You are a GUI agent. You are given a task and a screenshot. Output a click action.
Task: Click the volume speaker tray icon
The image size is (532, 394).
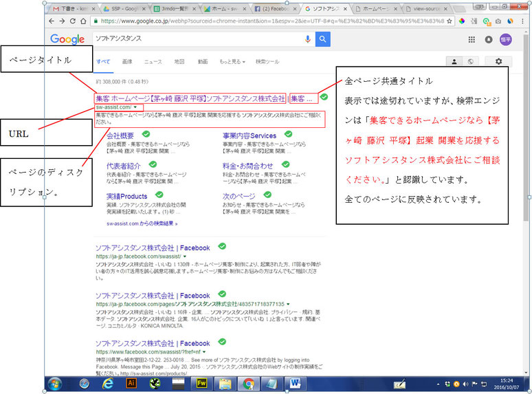pos(465,384)
